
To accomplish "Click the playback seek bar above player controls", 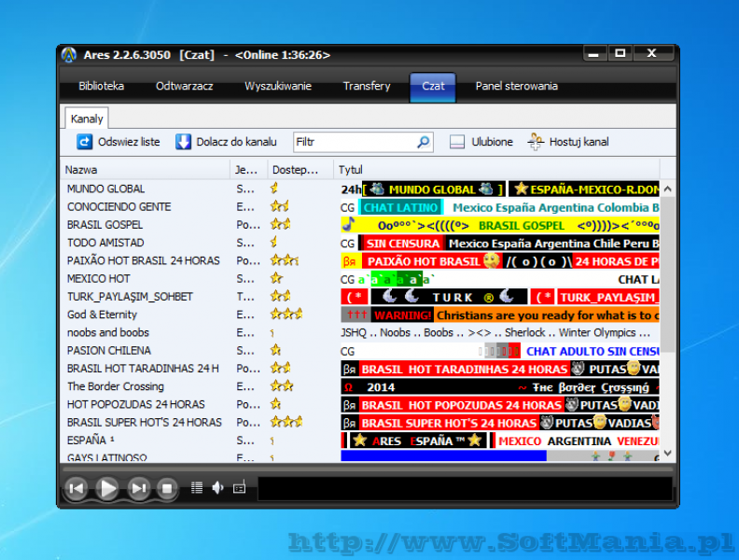I will point(368,469).
